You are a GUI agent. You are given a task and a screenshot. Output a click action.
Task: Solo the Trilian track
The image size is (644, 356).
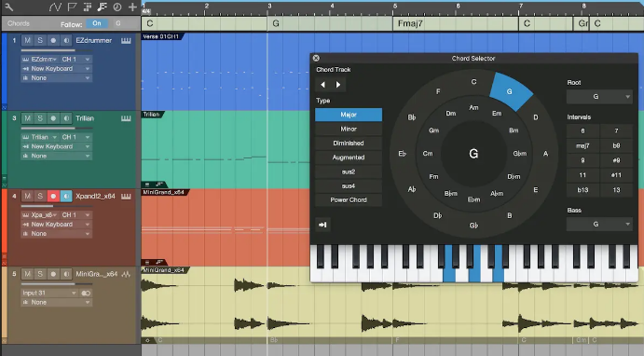click(x=40, y=118)
